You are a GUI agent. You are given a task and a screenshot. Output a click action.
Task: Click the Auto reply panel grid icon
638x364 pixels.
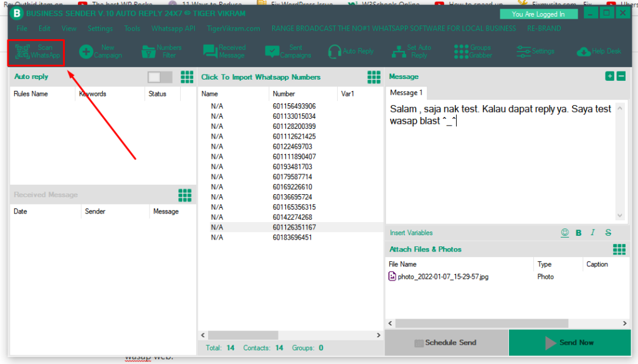pos(187,77)
